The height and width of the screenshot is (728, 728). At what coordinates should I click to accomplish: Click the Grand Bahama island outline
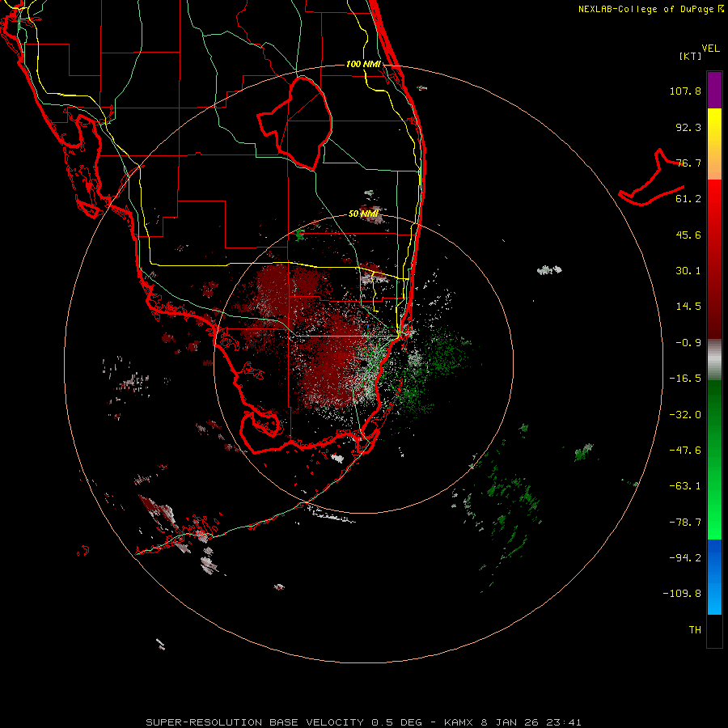(652, 179)
